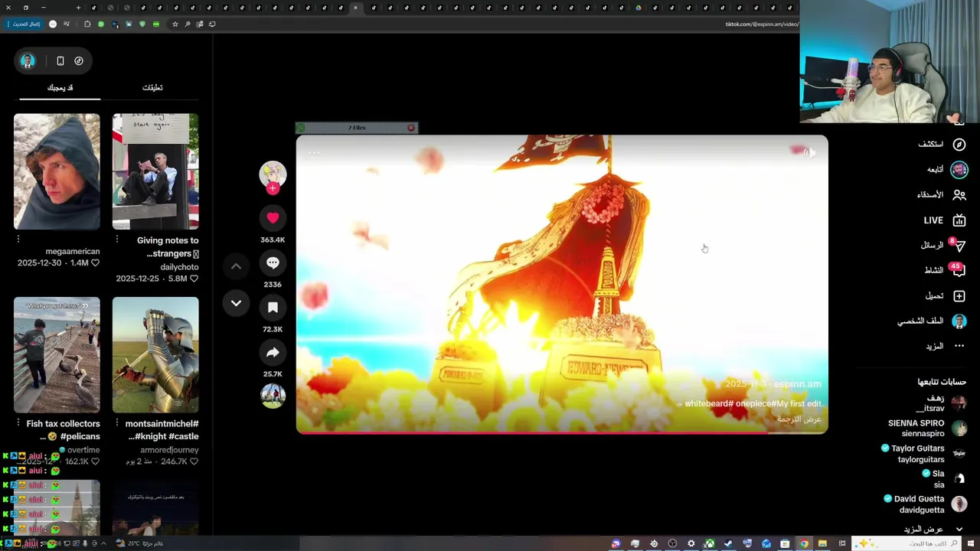Open comments via the speech bubble icon

click(x=273, y=263)
